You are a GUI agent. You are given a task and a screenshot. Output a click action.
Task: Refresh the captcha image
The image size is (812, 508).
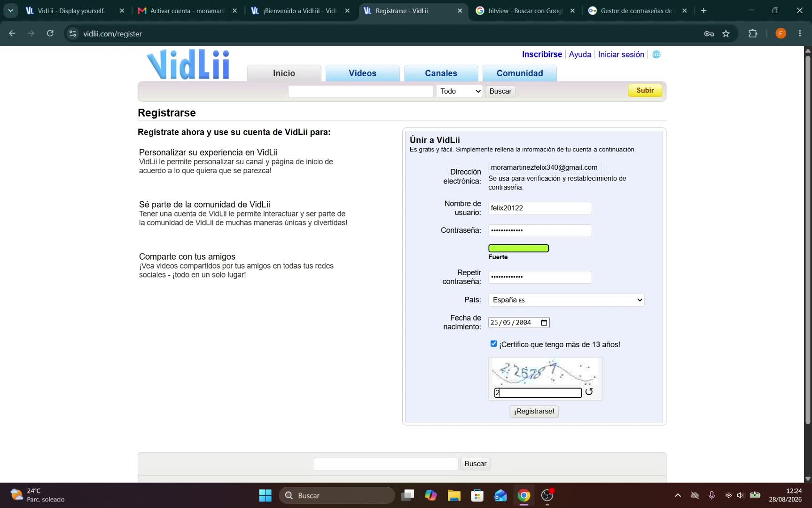[589, 392]
